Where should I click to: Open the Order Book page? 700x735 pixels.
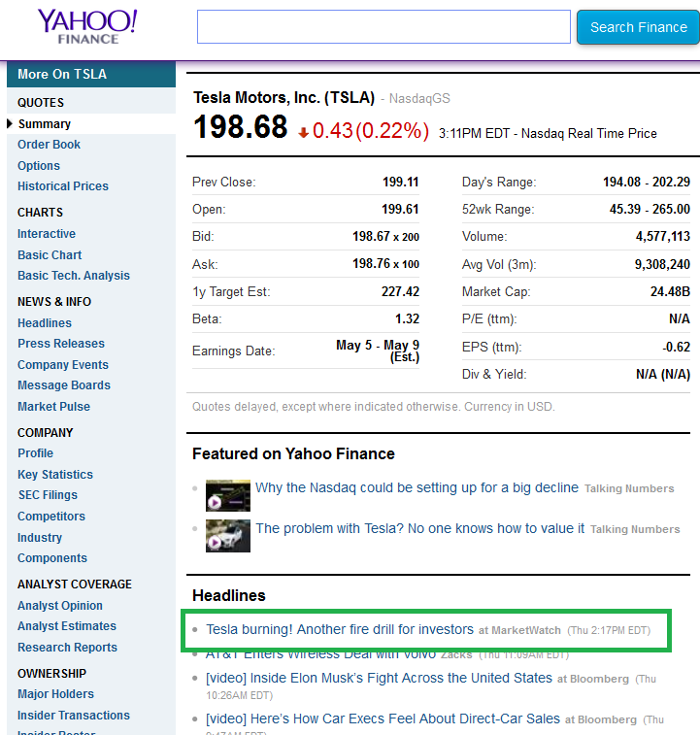click(49, 145)
